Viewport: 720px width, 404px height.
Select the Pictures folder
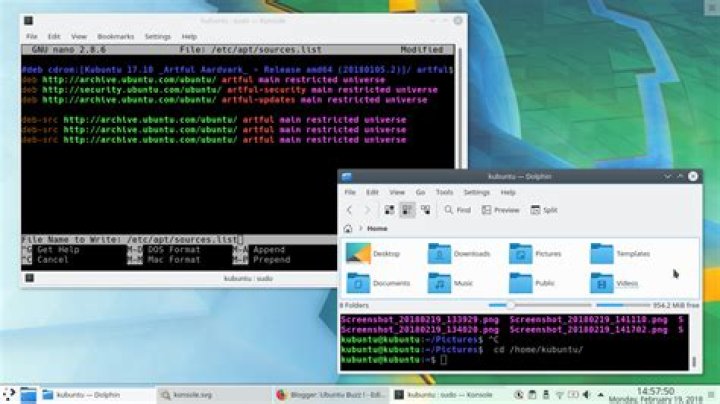point(535,253)
